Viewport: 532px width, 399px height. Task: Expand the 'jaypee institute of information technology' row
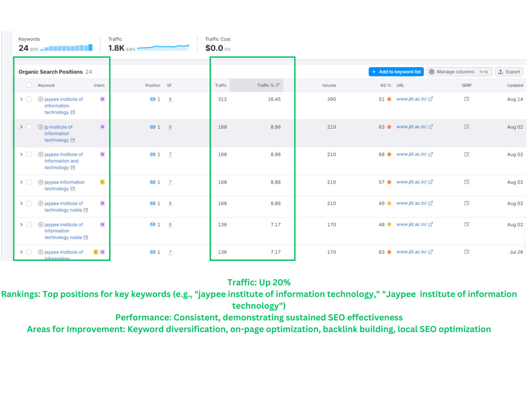point(21,99)
